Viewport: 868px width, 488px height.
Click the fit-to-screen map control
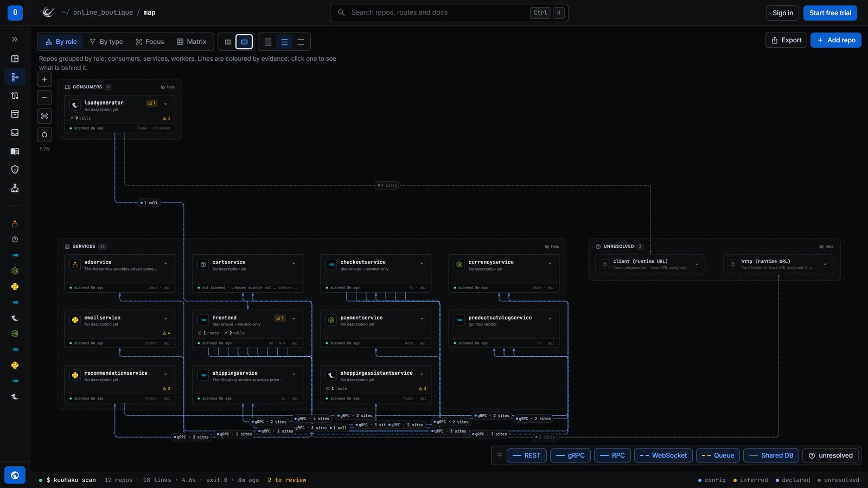click(x=44, y=116)
